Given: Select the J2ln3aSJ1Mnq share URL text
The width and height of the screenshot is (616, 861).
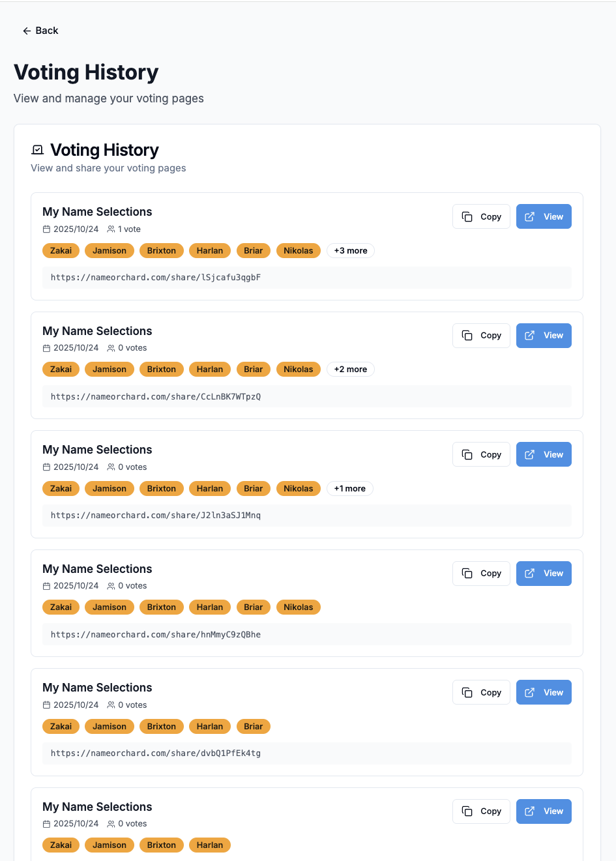Looking at the screenshot, I should click(x=156, y=516).
